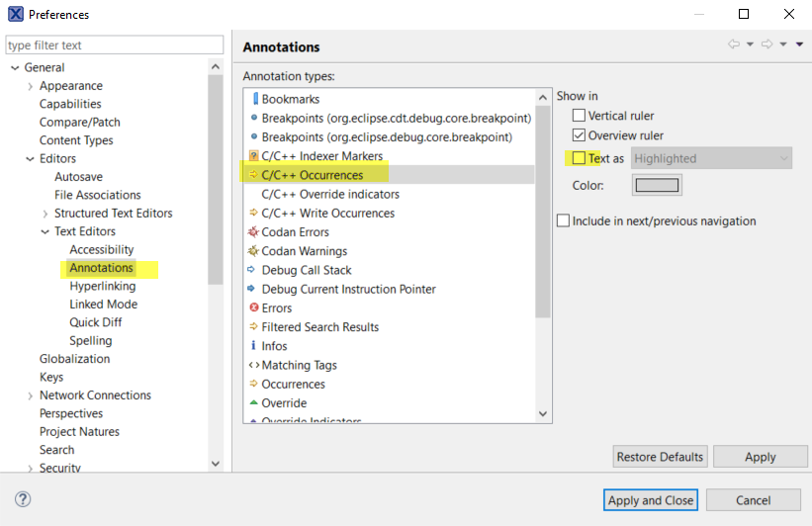Expand the Appearance tree node

click(x=31, y=86)
